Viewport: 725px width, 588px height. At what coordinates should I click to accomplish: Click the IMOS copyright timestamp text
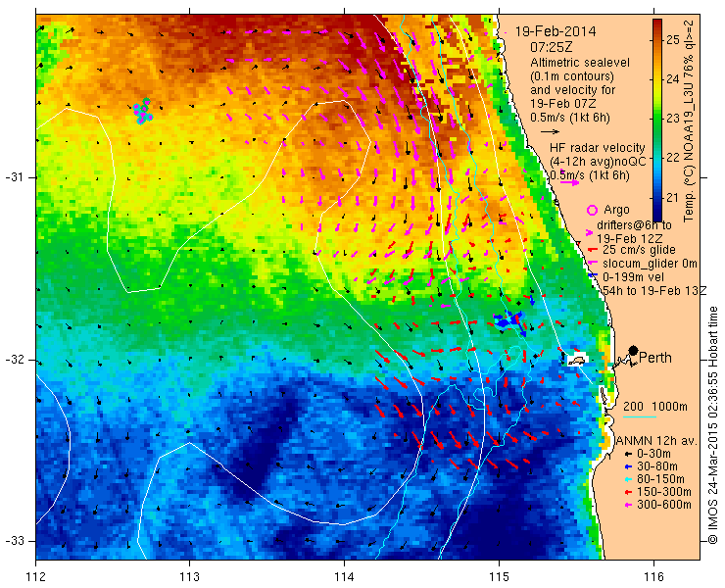point(713,425)
